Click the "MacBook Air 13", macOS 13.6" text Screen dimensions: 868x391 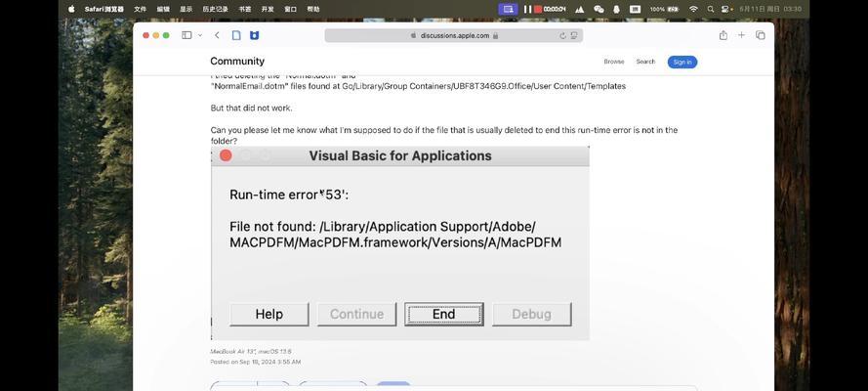(x=251, y=352)
